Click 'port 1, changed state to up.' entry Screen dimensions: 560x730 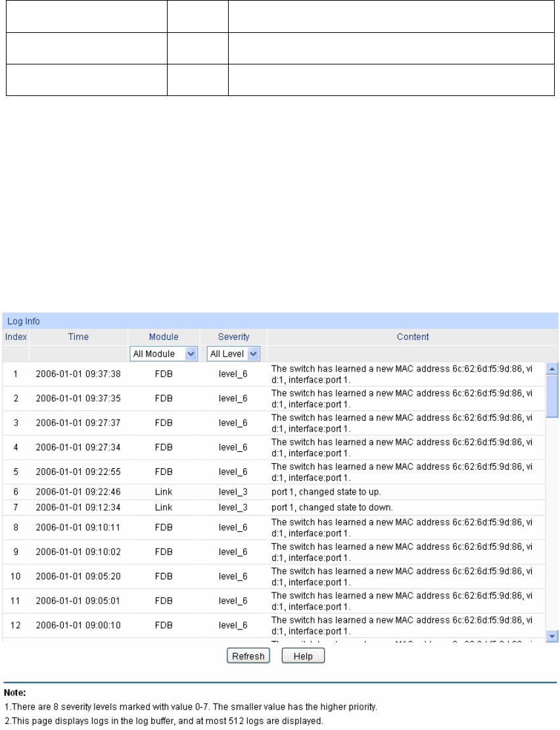[326, 492]
